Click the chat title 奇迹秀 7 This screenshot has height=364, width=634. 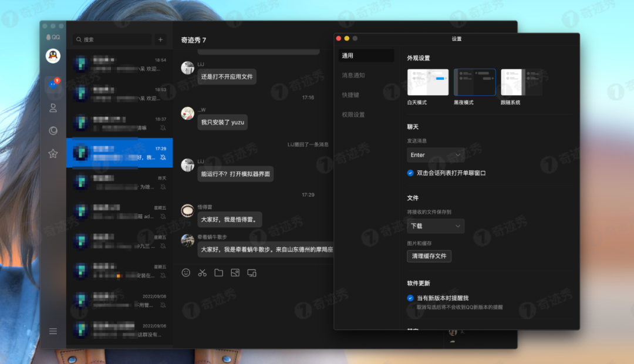click(194, 40)
